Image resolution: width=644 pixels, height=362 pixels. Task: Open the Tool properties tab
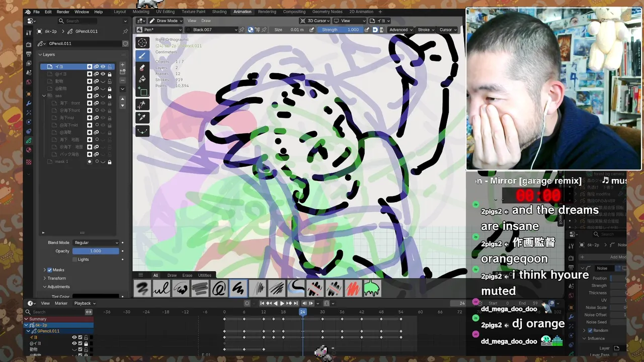pyautogui.click(x=29, y=32)
